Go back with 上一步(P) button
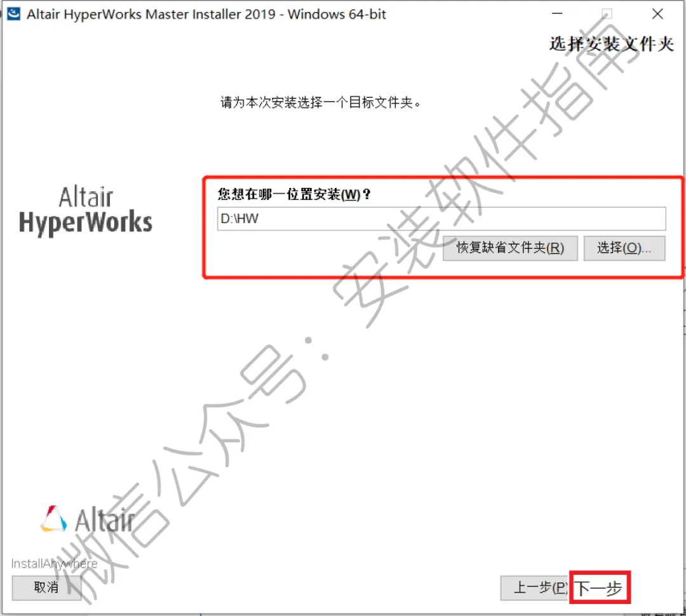 (x=535, y=587)
